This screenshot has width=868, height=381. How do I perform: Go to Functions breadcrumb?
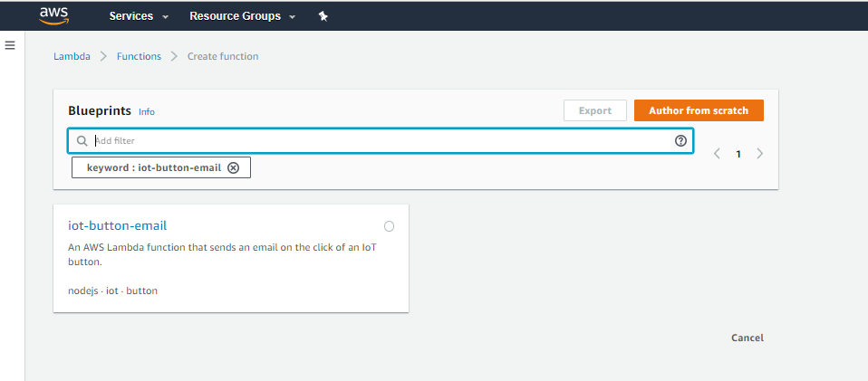tap(139, 56)
